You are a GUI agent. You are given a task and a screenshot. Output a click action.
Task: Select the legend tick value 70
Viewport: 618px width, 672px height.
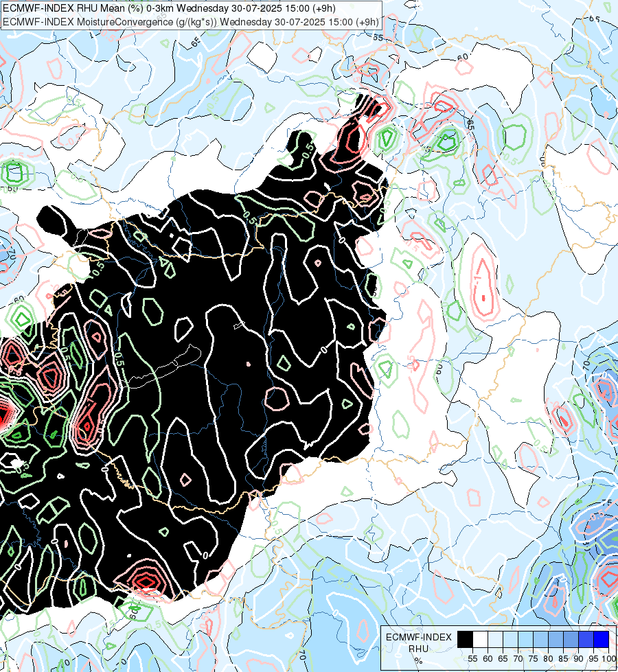point(518,659)
